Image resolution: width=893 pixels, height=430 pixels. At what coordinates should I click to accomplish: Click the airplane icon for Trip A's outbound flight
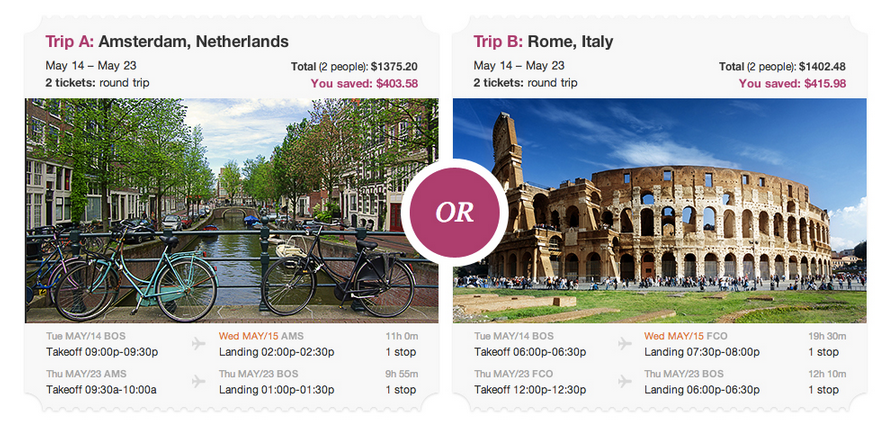click(x=199, y=344)
